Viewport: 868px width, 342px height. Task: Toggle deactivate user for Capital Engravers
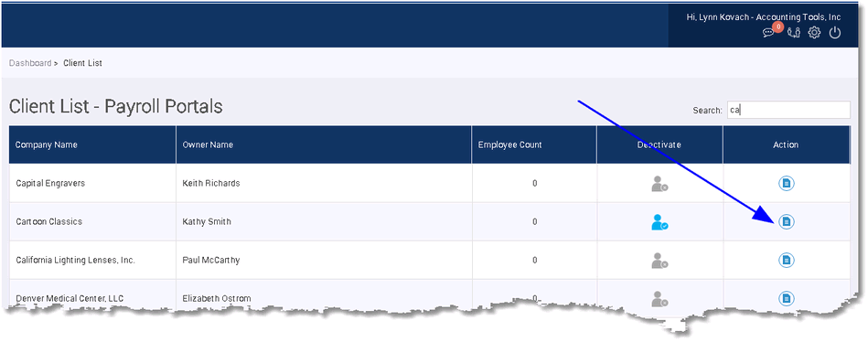click(x=659, y=184)
